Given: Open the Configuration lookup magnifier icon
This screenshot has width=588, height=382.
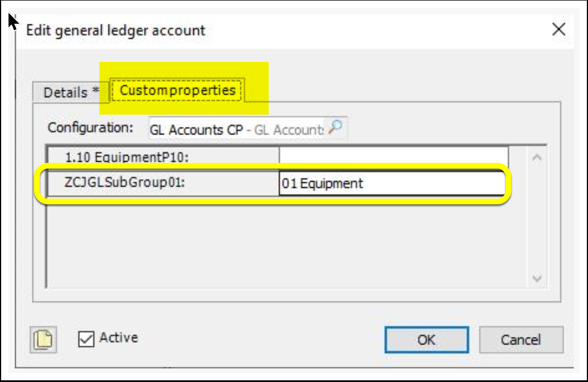Looking at the screenshot, I should point(335,128).
